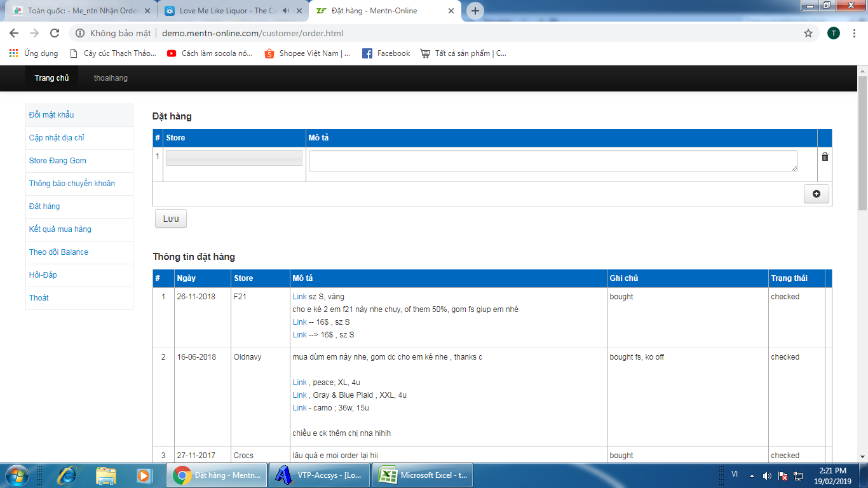Open Theo dõi Balance sidebar link
This screenshot has width=868, height=488.
click(58, 252)
